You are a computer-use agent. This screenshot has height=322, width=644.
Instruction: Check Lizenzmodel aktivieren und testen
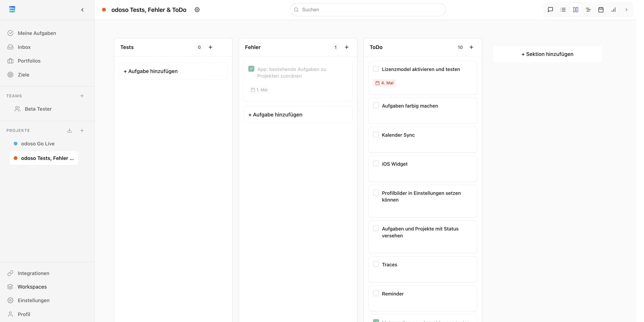(376, 69)
